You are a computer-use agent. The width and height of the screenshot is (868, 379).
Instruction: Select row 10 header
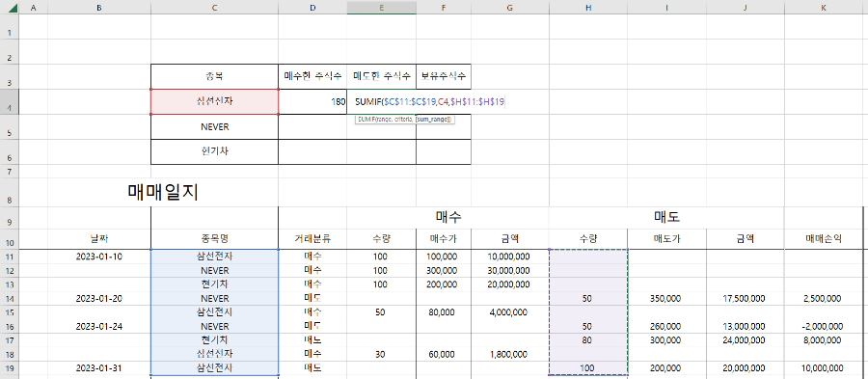[10, 238]
